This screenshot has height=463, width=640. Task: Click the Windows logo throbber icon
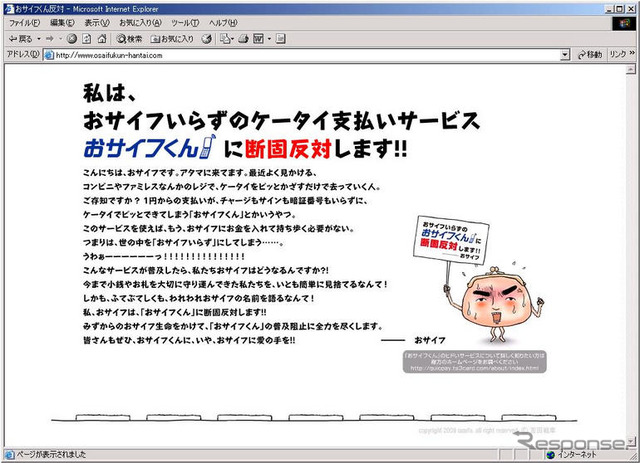pos(624,23)
